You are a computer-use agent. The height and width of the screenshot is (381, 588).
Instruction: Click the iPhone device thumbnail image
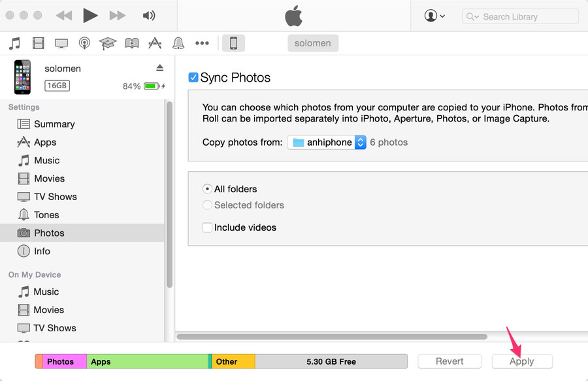(x=22, y=77)
